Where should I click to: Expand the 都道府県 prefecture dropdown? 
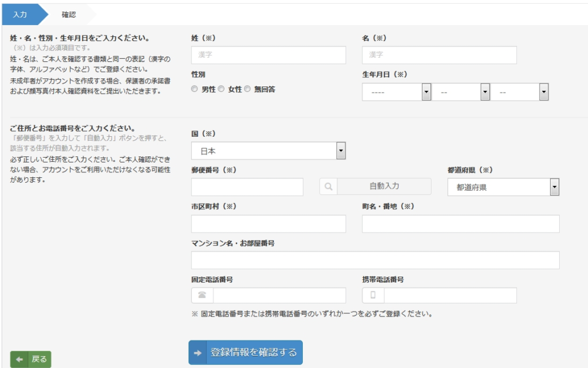(x=503, y=187)
